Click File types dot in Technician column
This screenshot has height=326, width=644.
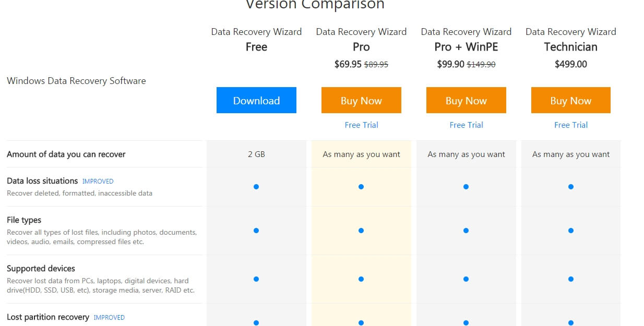[x=571, y=231]
